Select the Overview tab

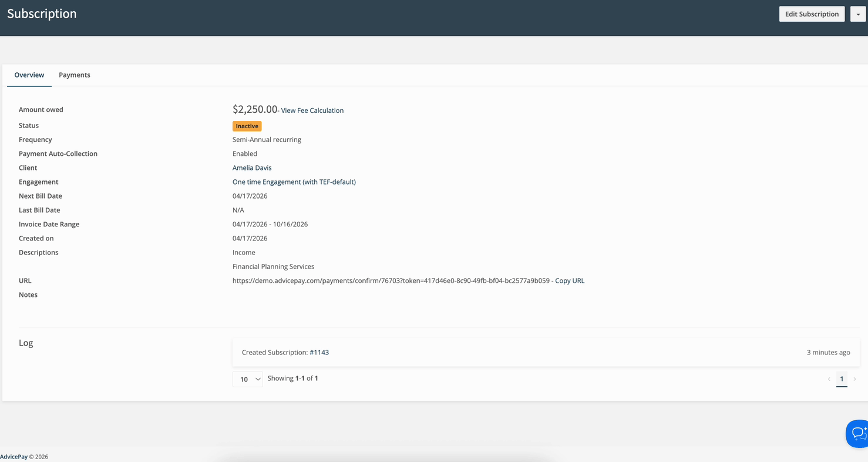29,75
